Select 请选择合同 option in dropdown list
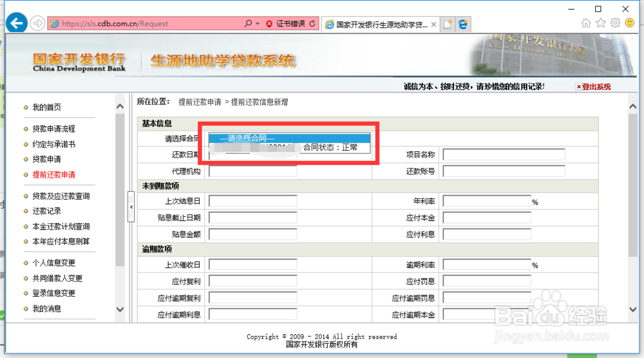Viewport: 644px width, 358px height. [290, 138]
